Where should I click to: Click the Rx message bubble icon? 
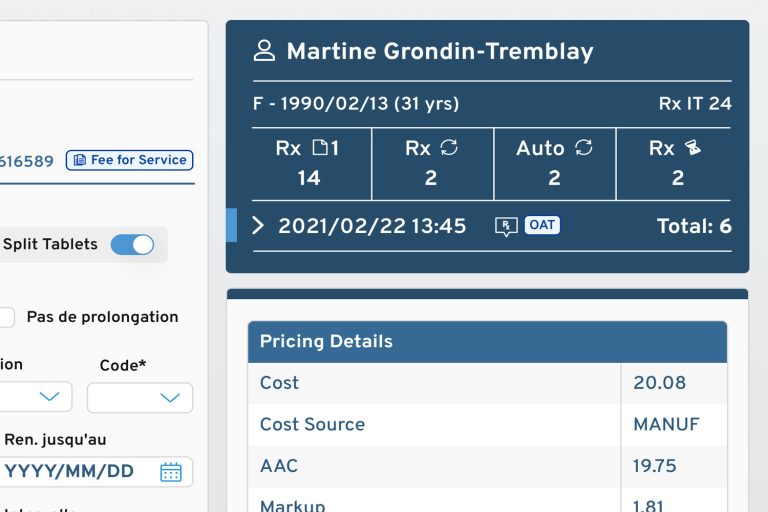pos(505,226)
